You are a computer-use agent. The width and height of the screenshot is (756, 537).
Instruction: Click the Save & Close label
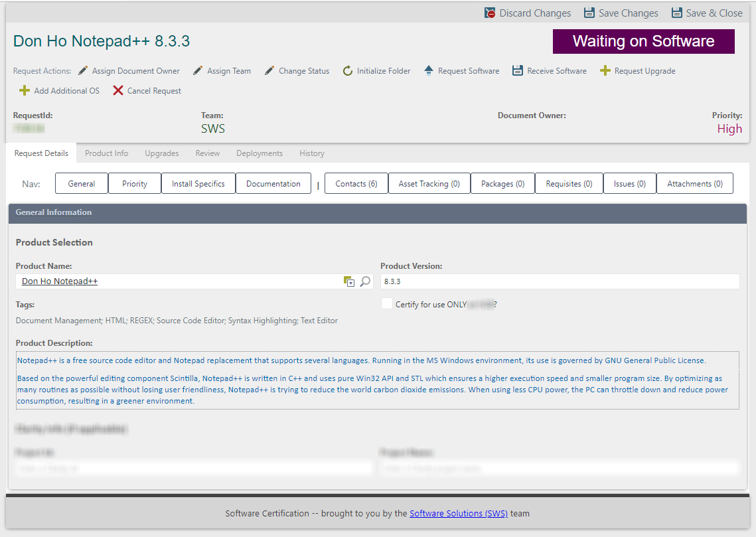tap(714, 13)
